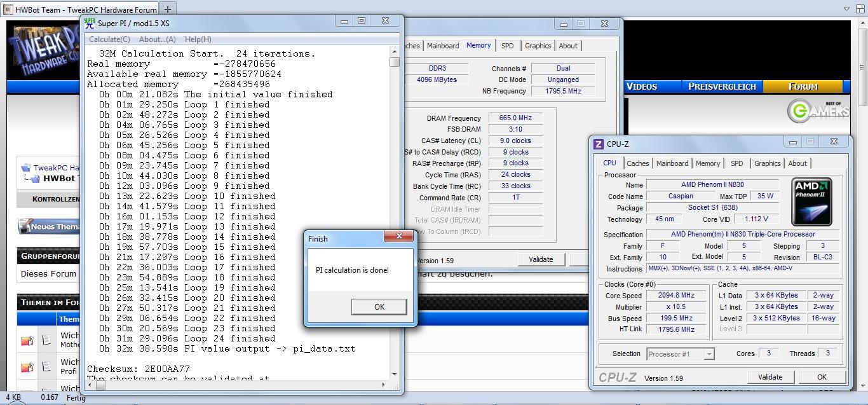868x405 pixels.
Task: Click OK in the Finish dialog
Action: (379, 306)
